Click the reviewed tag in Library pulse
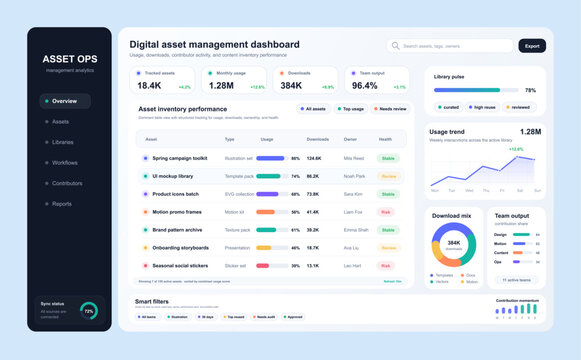 pos(518,107)
